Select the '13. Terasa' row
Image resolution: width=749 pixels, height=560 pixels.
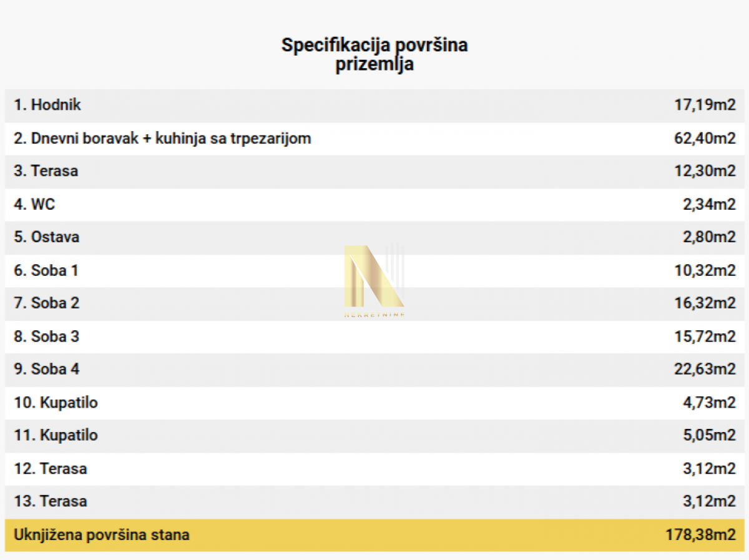click(374, 502)
